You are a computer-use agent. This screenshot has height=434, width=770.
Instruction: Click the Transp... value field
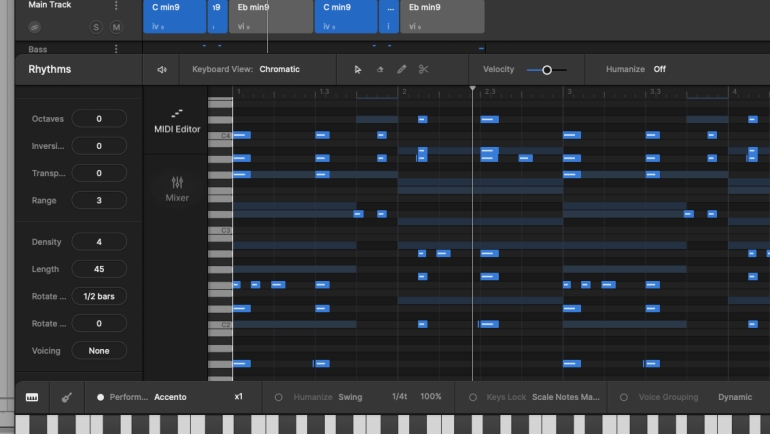coord(99,173)
